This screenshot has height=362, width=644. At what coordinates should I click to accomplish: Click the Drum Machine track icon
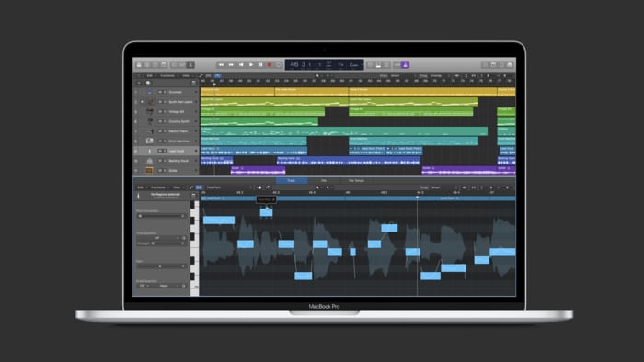pyautogui.click(x=150, y=141)
